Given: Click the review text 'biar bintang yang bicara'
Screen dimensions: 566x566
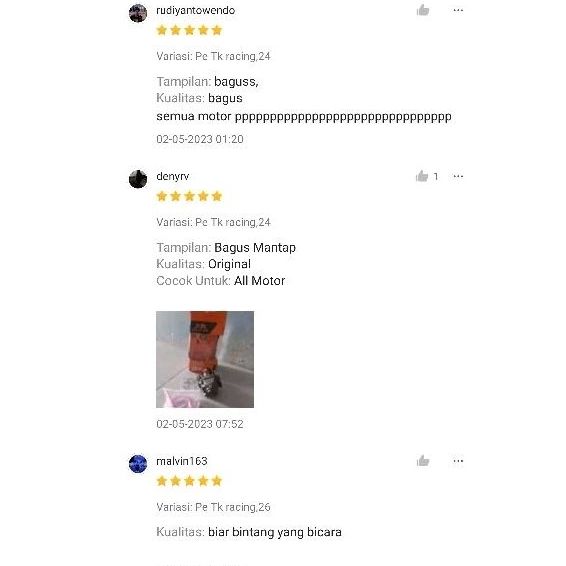Looking at the screenshot, I should pos(275,532).
